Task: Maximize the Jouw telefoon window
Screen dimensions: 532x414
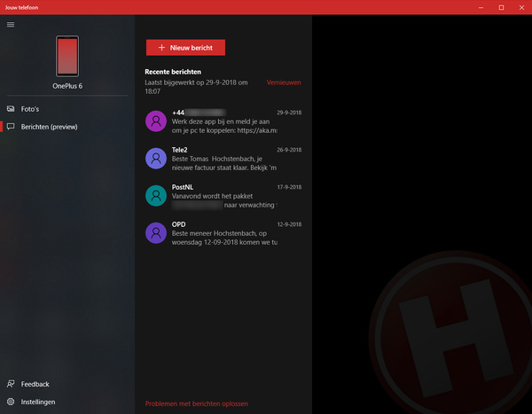Action: coord(501,7)
